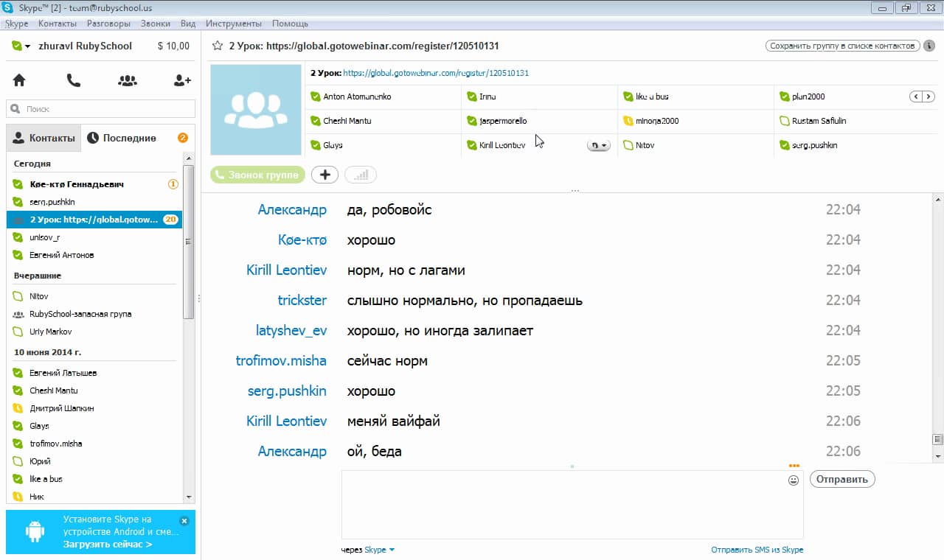Open own status dropdown near zhuravl RubySchool
The image size is (944, 560).
tap(21, 46)
